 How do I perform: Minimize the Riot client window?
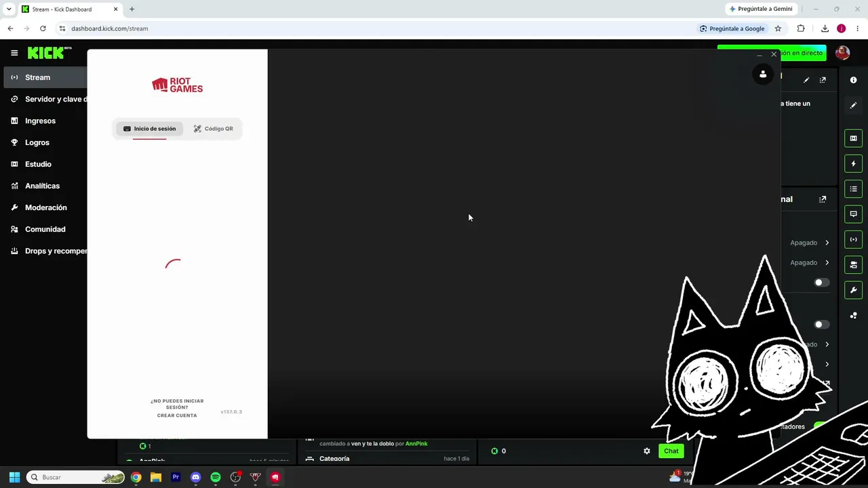[x=759, y=54]
